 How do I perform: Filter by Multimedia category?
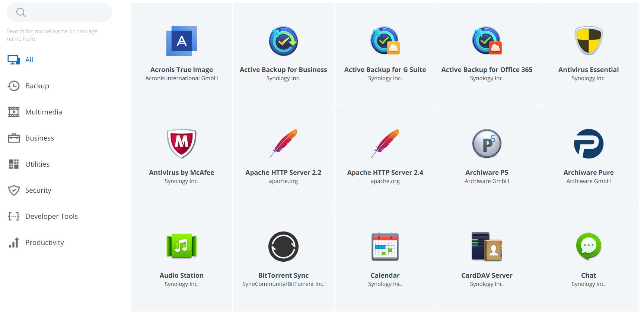44,112
